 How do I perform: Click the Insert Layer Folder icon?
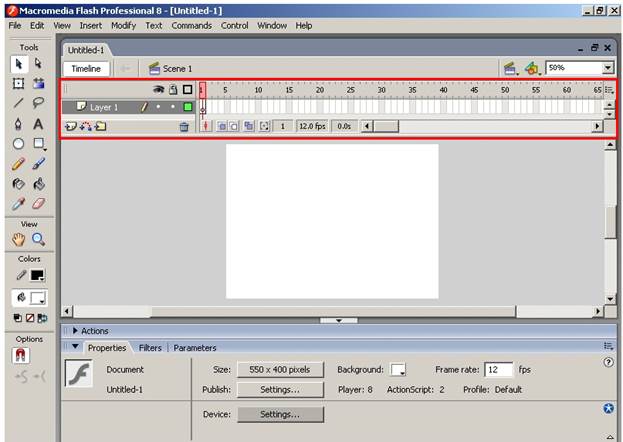click(101, 126)
